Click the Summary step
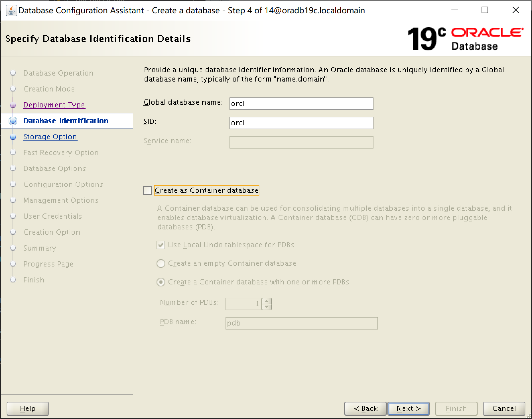Image resolution: width=532 pixels, height=419 pixels. pyautogui.click(x=40, y=248)
